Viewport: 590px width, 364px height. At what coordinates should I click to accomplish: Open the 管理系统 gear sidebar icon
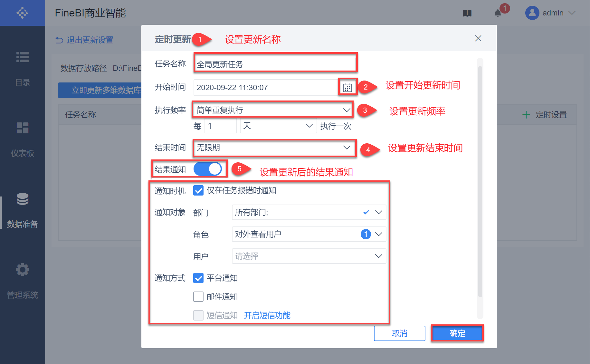click(x=23, y=270)
